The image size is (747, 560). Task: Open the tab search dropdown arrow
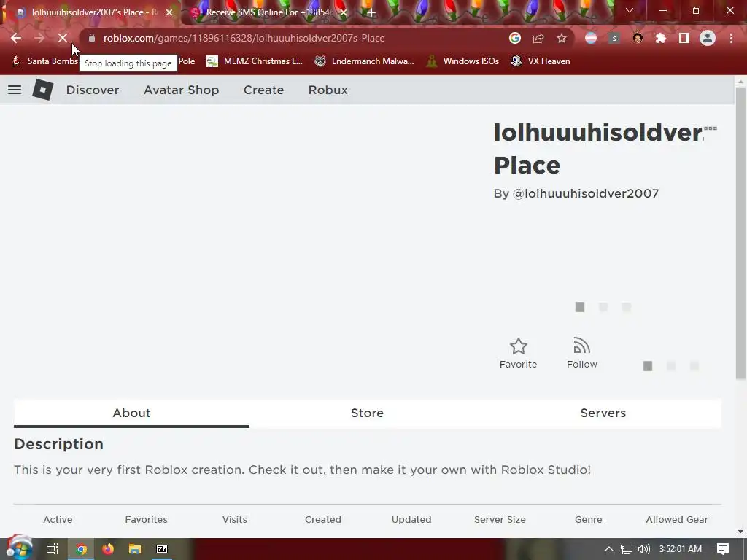pos(630,10)
